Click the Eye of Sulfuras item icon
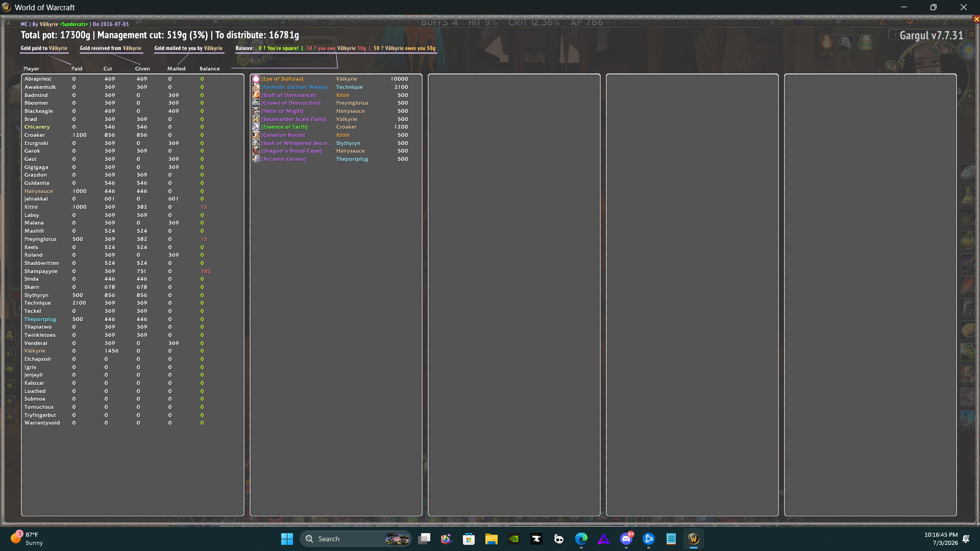This screenshot has height=551, width=980. (x=256, y=79)
